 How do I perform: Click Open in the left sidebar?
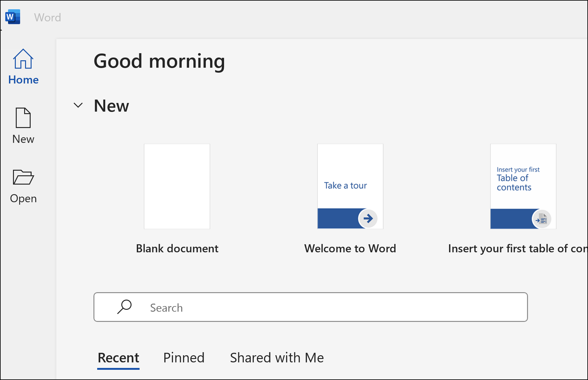click(23, 186)
